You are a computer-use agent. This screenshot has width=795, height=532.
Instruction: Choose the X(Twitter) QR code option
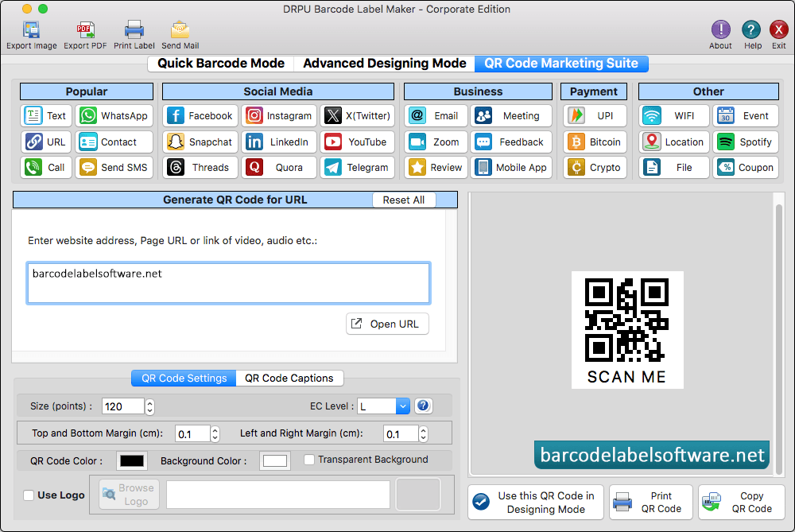(358, 115)
